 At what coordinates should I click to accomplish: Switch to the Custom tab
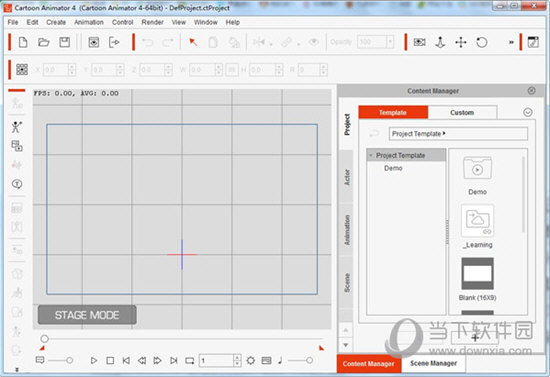(x=462, y=112)
